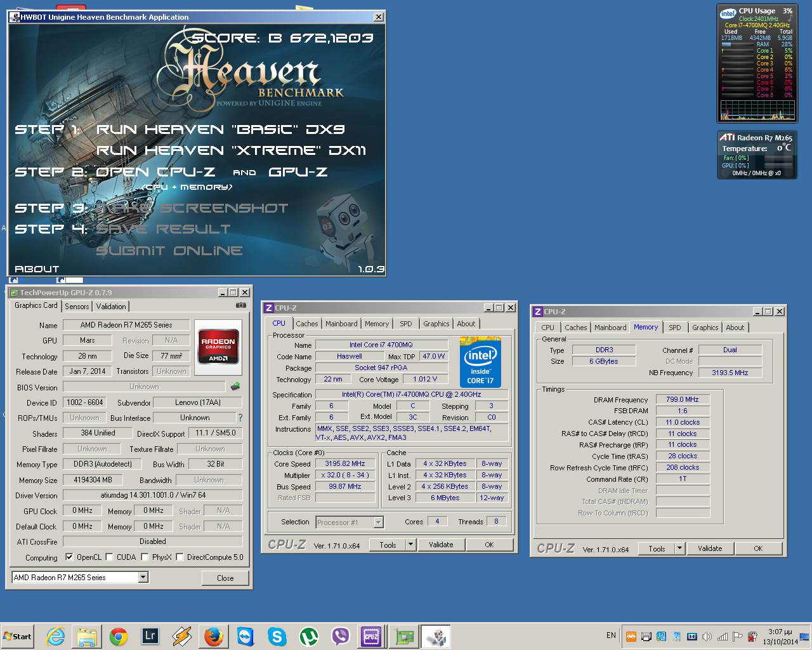Toggle the OpenCL checkbox in GPU-Z
The height and width of the screenshot is (650, 812).
69,557
